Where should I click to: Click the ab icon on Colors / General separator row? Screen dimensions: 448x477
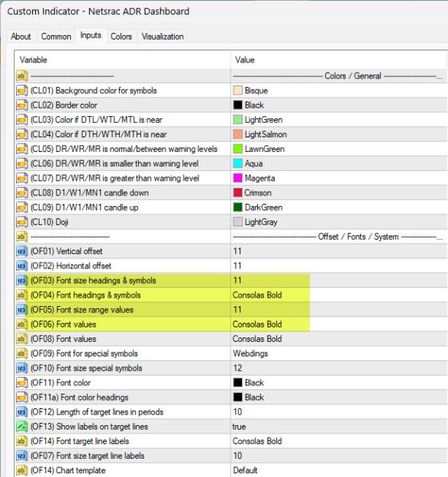[x=21, y=76]
